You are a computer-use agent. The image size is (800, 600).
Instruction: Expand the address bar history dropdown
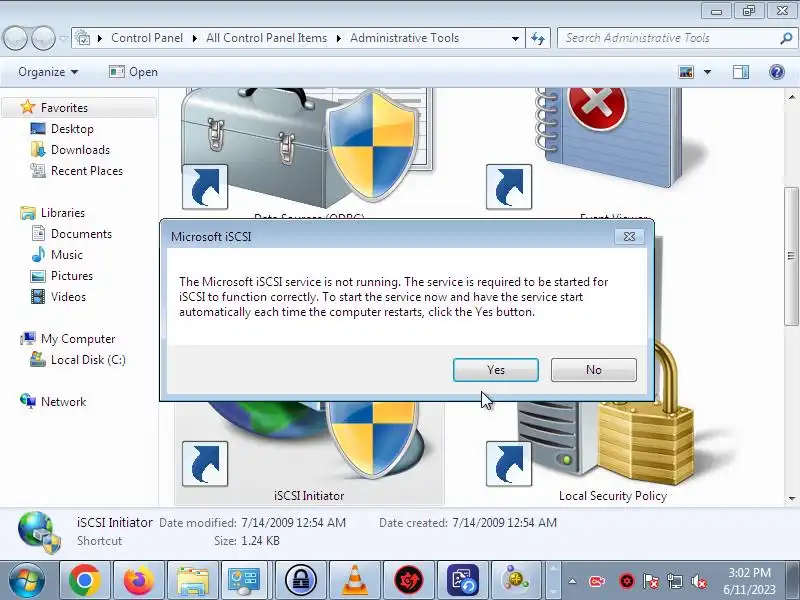click(x=515, y=38)
